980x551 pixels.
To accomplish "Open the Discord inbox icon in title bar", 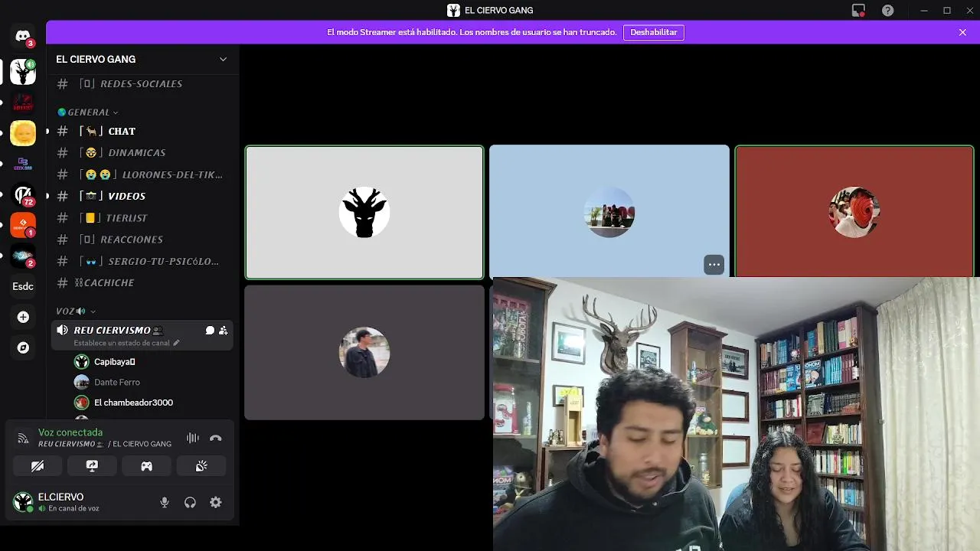I will click(858, 10).
